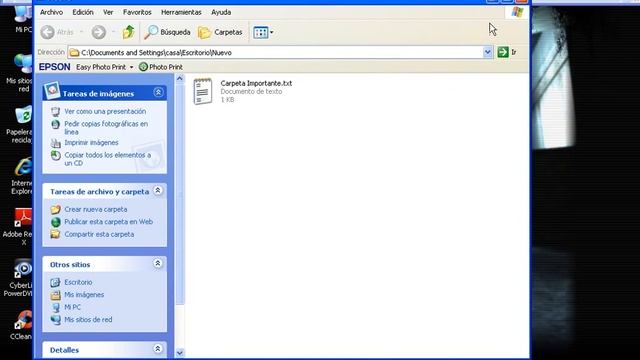Select the Carpeta Importante.txt file icon

203,91
